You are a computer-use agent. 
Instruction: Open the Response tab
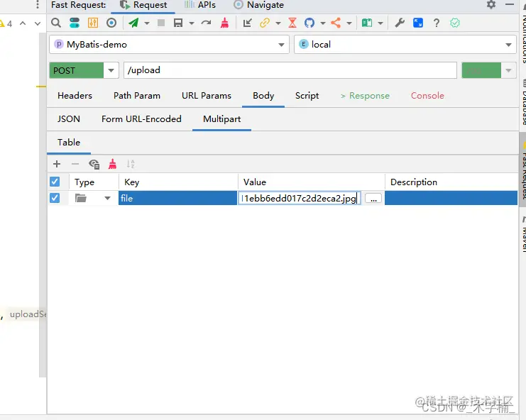pyautogui.click(x=366, y=96)
